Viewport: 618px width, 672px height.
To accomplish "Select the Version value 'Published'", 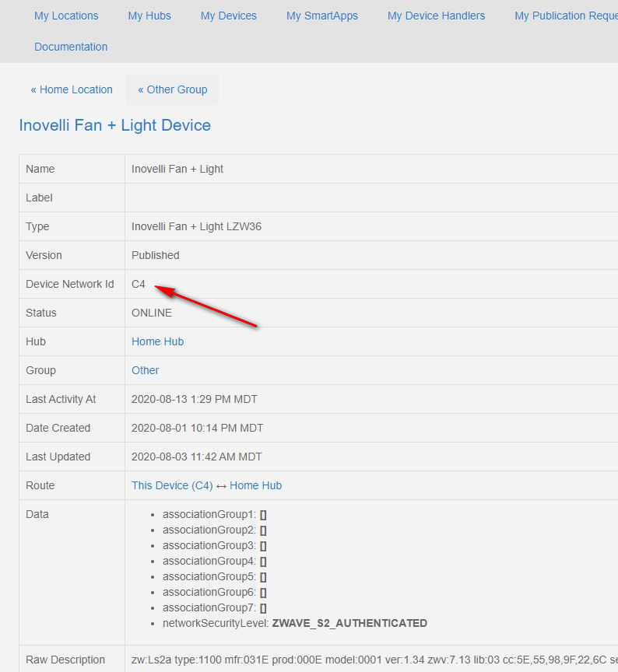I will tap(155, 255).
